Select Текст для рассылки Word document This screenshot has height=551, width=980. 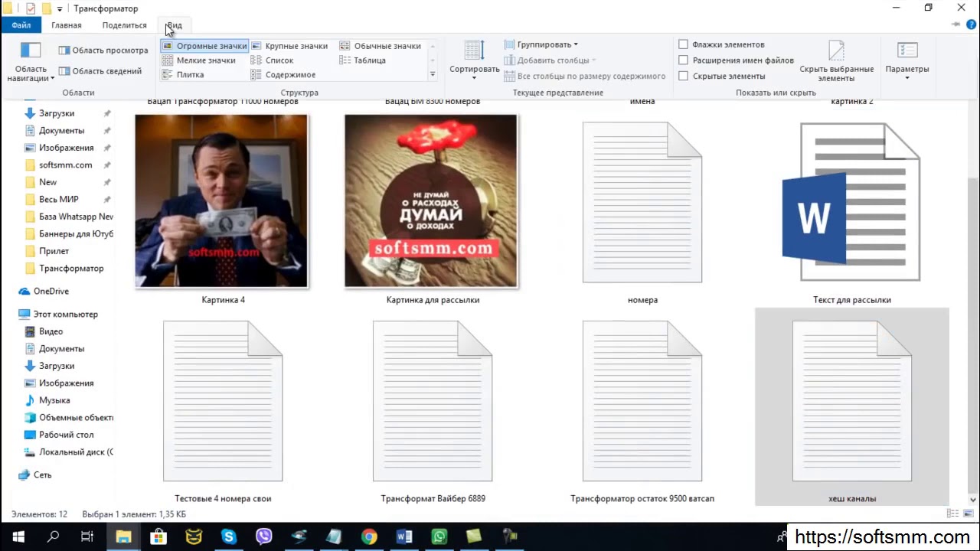(851, 202)
